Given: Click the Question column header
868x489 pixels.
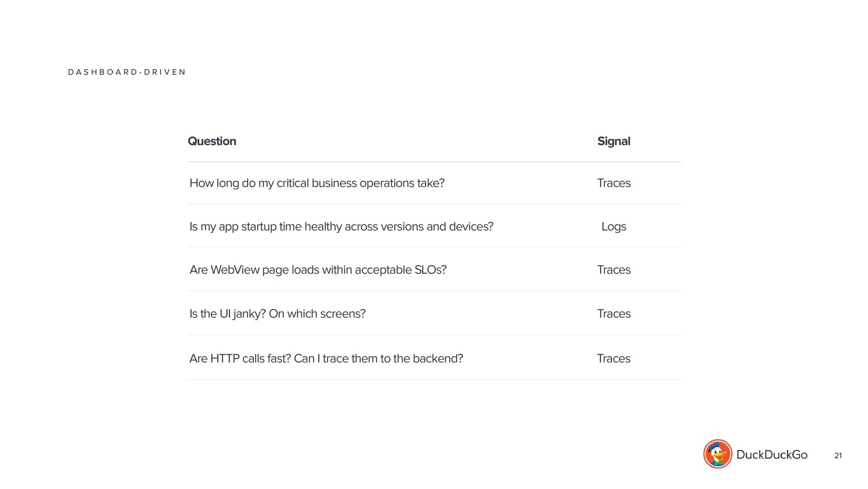Looking at the screenshot, I should [212, 141].
